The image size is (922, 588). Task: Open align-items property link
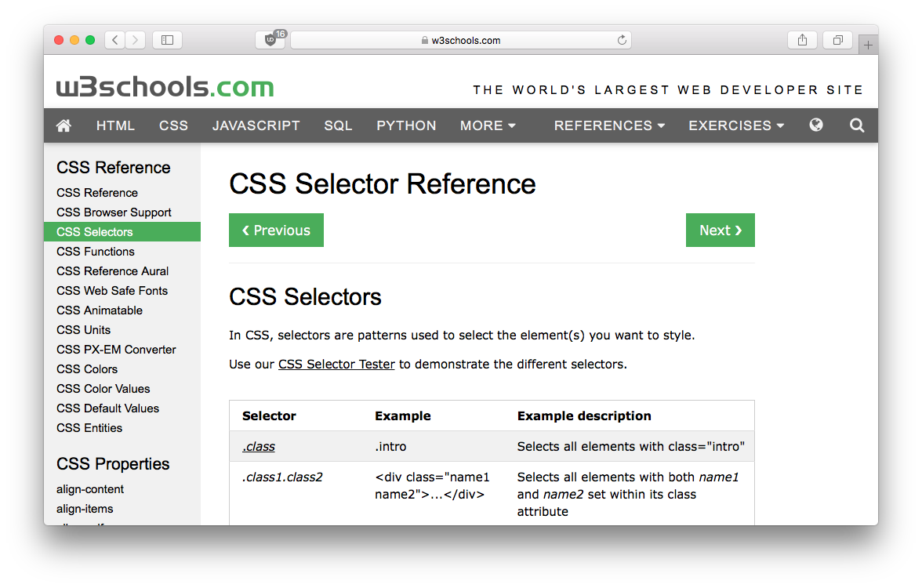85,509
